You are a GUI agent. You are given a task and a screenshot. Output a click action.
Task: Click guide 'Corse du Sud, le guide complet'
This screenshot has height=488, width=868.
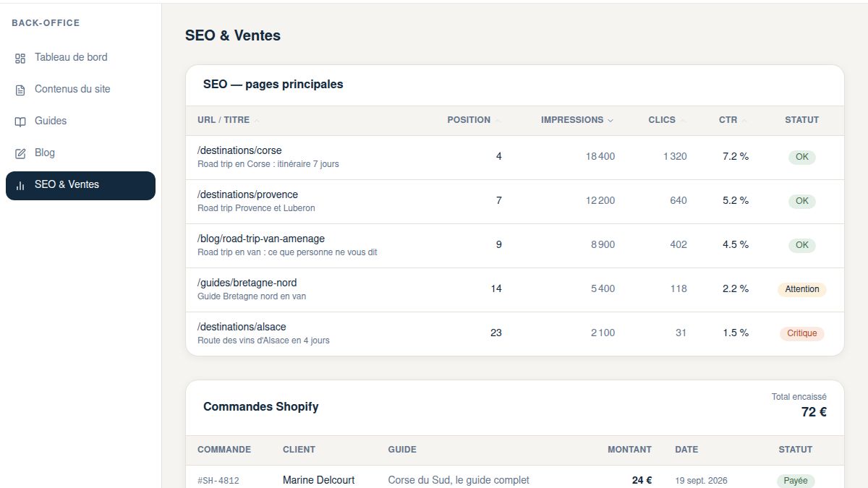(459, 480)
